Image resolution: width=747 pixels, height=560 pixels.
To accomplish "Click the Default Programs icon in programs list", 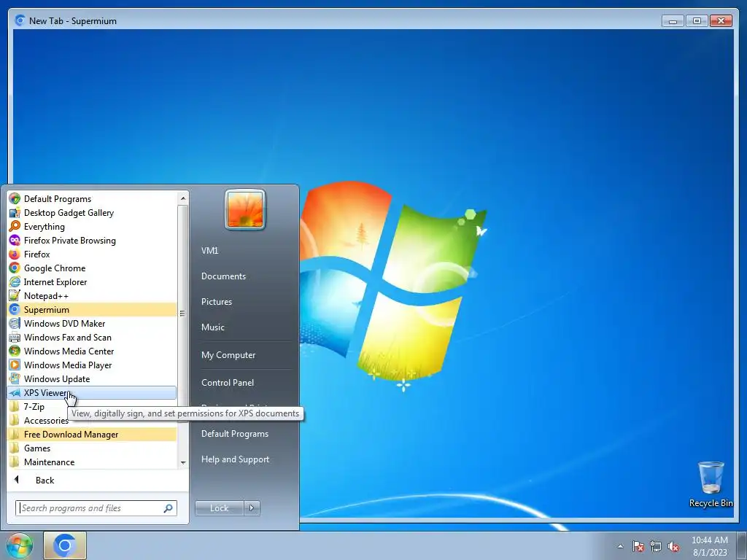I will click(15, 198).
